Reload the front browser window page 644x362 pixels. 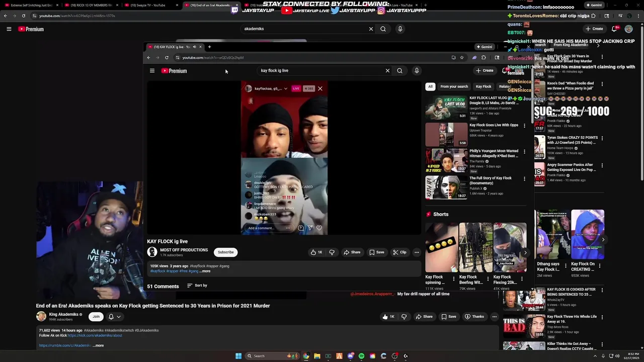coord(167,57)
